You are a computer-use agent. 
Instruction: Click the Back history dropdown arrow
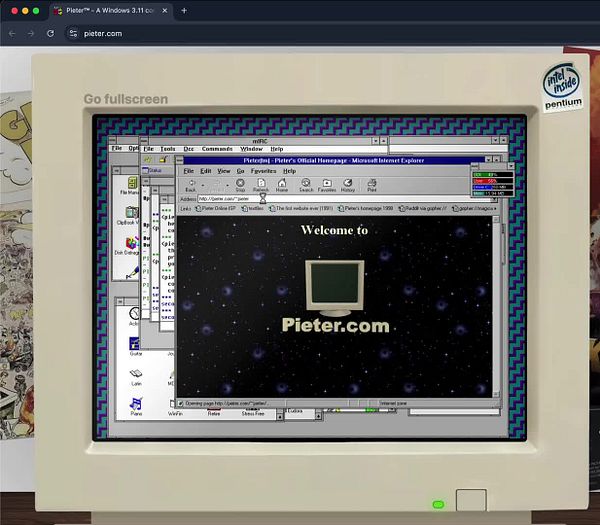pyautogui.click(x=203, y=186)
